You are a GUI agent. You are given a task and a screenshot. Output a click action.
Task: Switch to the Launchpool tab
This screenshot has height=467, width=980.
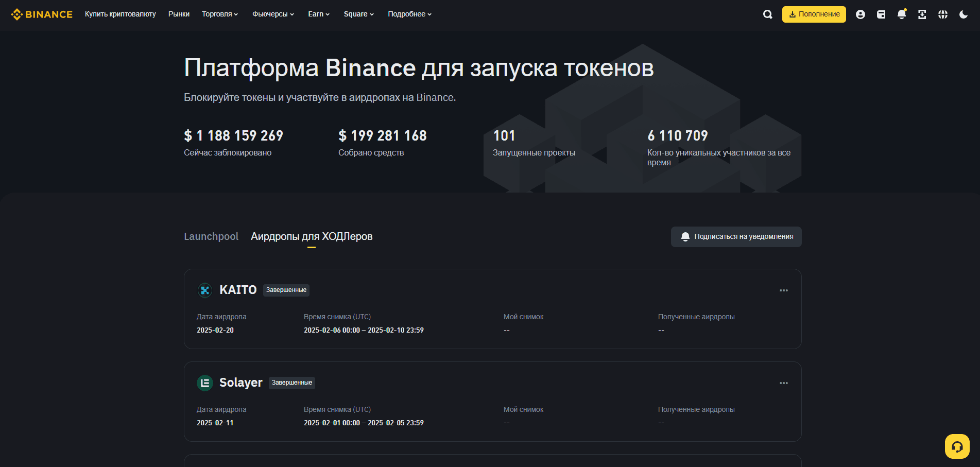(x=211, y=236)
